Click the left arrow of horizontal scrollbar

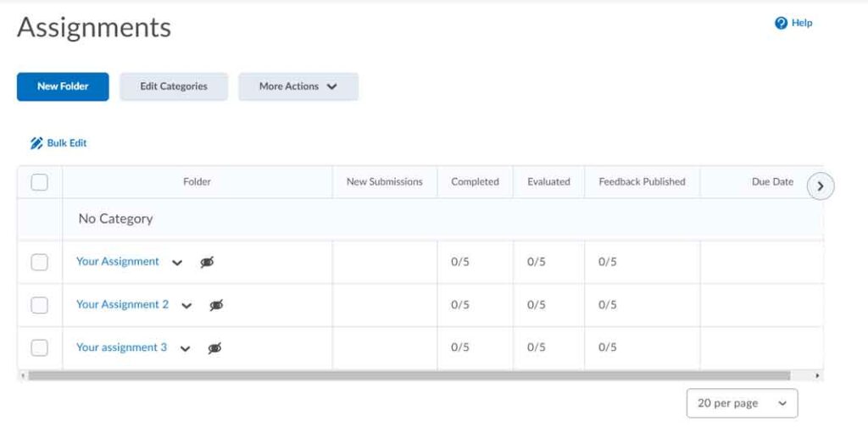(22, 375)
